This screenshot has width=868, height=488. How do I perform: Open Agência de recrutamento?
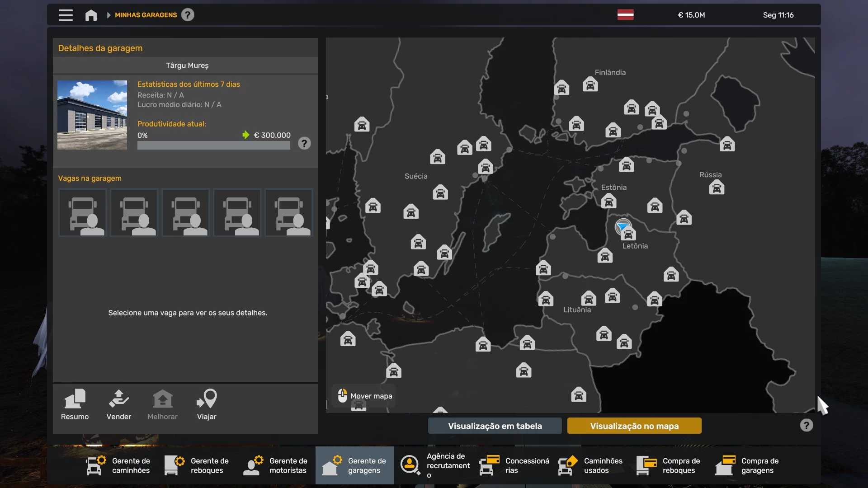coord(433,465)
